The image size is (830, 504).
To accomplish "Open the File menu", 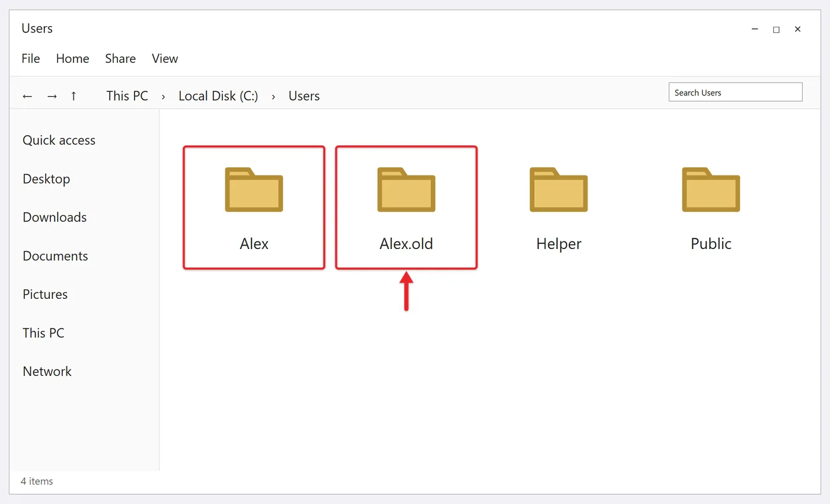I will pyautogui.click(x=31, y=59).
